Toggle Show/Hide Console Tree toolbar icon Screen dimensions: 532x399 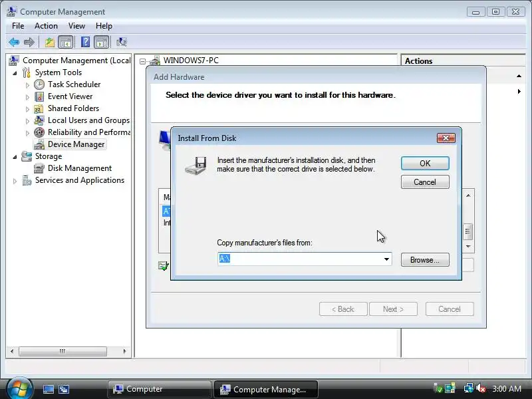coord(65,42)
